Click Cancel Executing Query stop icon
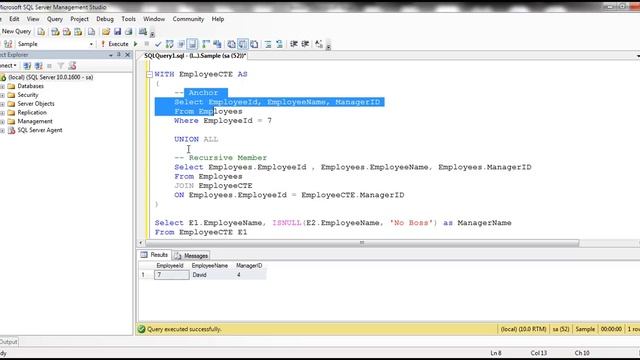The width and height of the screenshot is (640, 360). pos(147,44)
